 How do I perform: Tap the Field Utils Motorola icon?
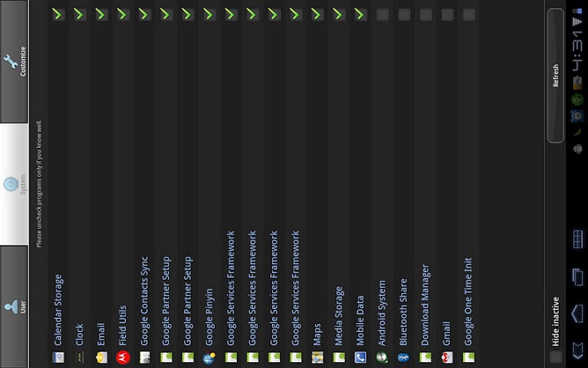coord(122,357)
